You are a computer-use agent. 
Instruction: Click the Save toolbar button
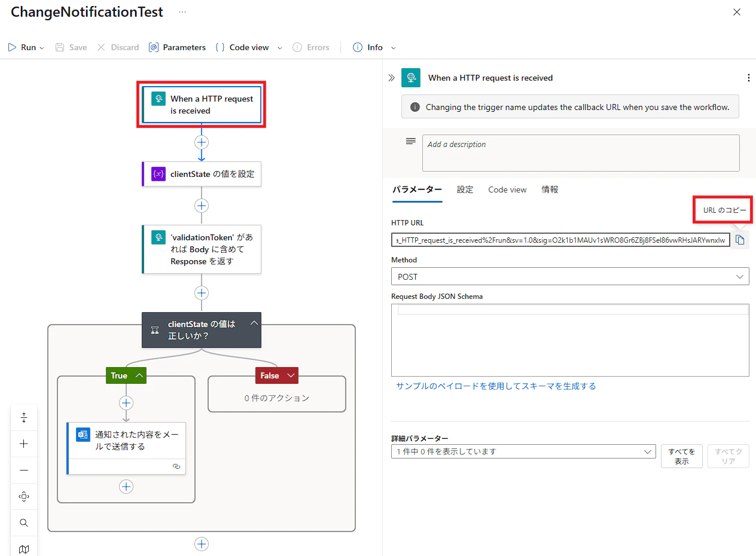click(71, 47)
